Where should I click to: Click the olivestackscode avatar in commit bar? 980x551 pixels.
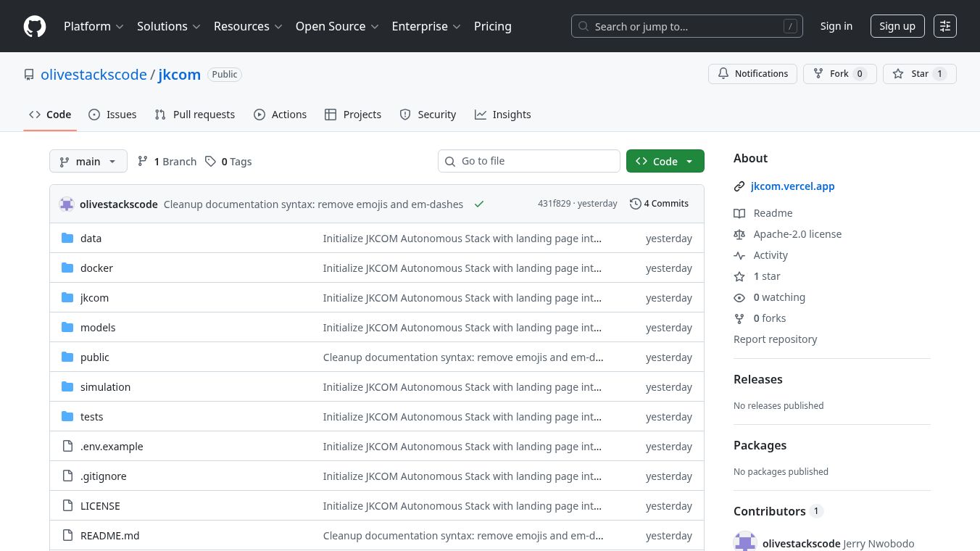coord(67,204)
